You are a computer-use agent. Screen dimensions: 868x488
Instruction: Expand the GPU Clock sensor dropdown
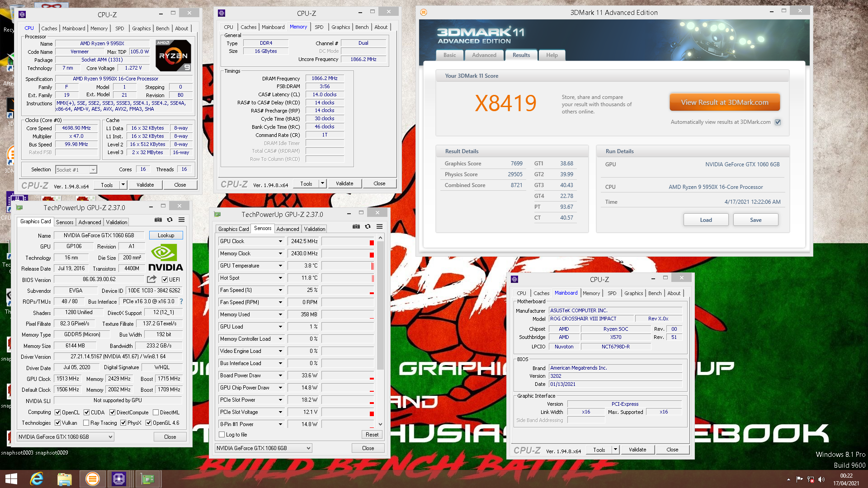click(x=280, y=241)
